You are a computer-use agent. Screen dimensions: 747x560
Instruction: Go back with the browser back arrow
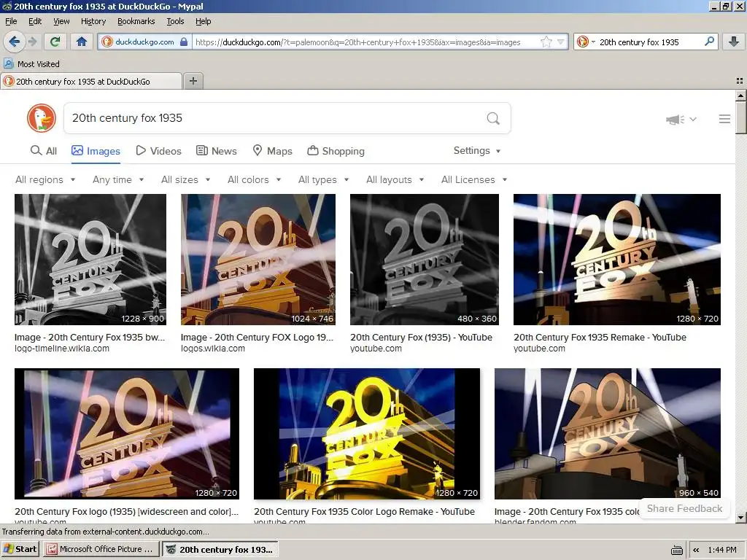point(14,42)
